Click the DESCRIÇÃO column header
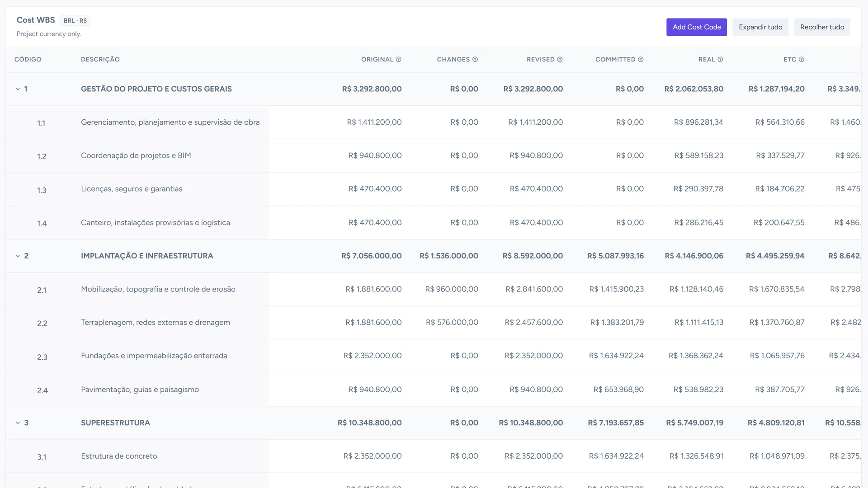 click(x=100, y=59)
